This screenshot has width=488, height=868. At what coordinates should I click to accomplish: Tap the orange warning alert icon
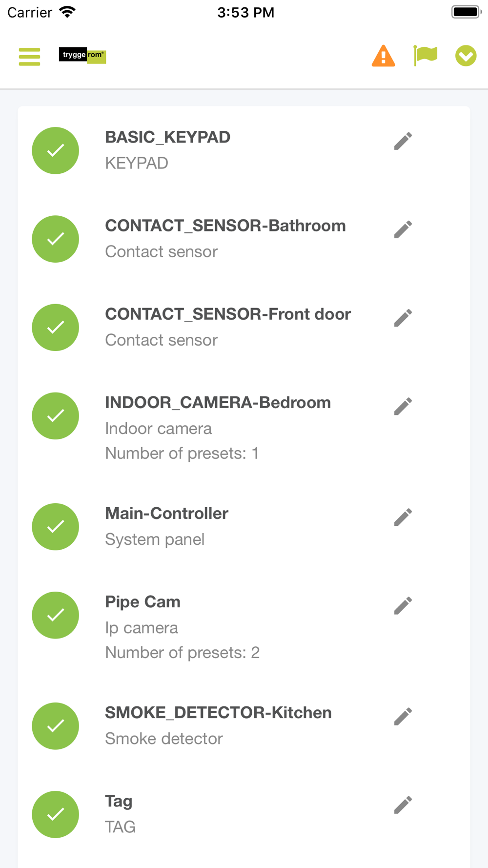pyautogui.click(x=383, y=56)
